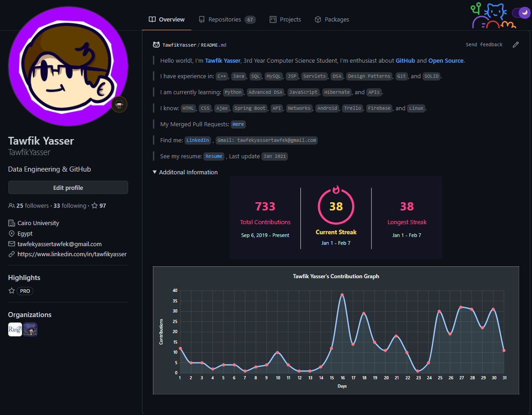The height and width of the screenshot is (415, 532).
Task: Click the location pin icon beside Egypt
Action: 11,233
